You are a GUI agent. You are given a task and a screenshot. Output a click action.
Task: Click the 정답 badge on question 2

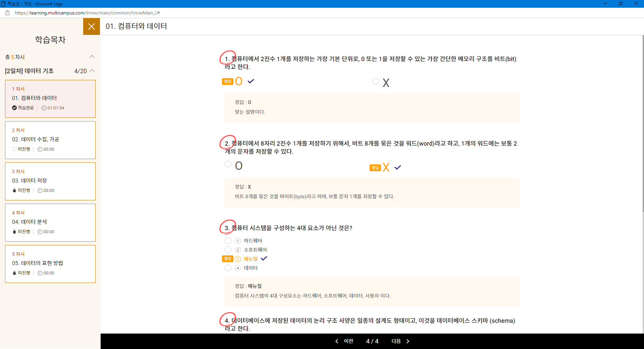point(375,168)
